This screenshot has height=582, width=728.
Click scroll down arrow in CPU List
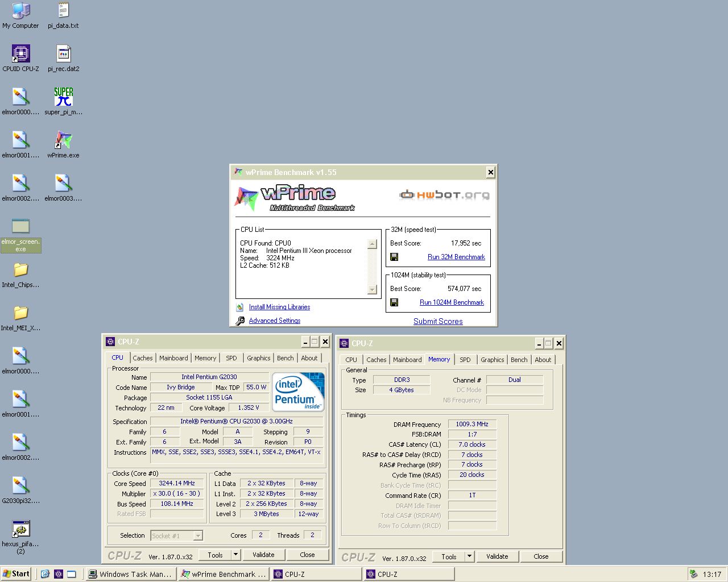373,290
